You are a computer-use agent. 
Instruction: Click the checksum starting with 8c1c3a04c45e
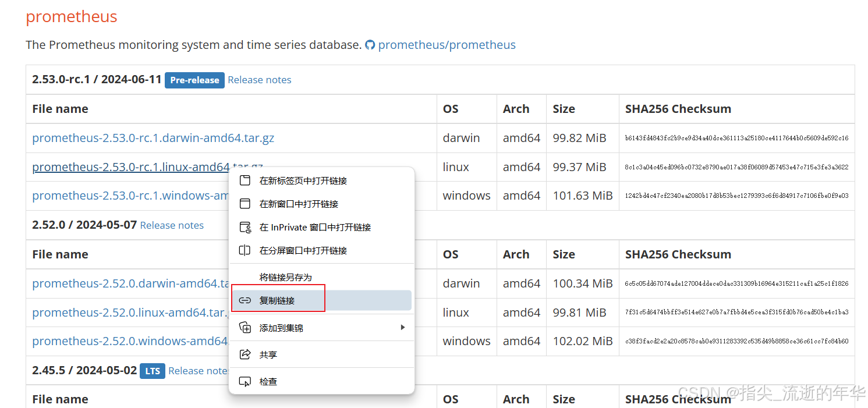tap(736, 167)
